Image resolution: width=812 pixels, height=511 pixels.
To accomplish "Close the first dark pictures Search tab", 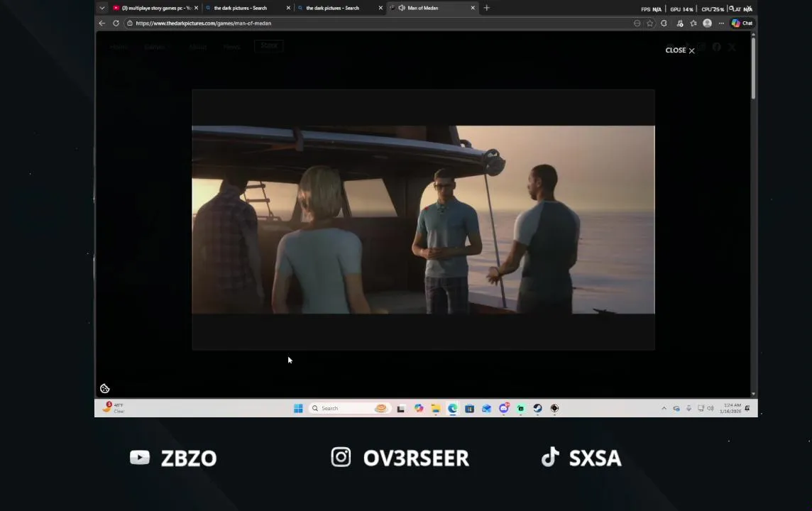I will 288,8.
